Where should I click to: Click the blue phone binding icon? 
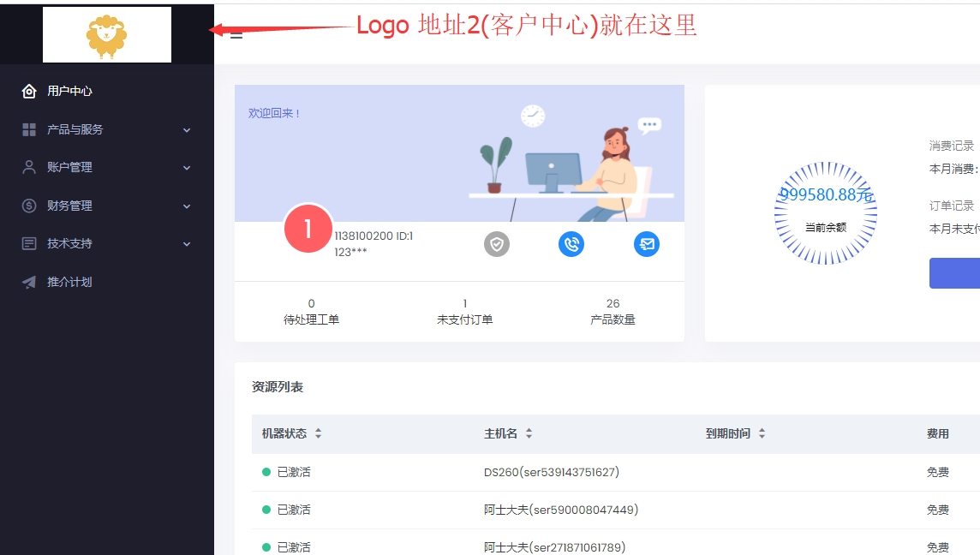click(x=571, y=244)
